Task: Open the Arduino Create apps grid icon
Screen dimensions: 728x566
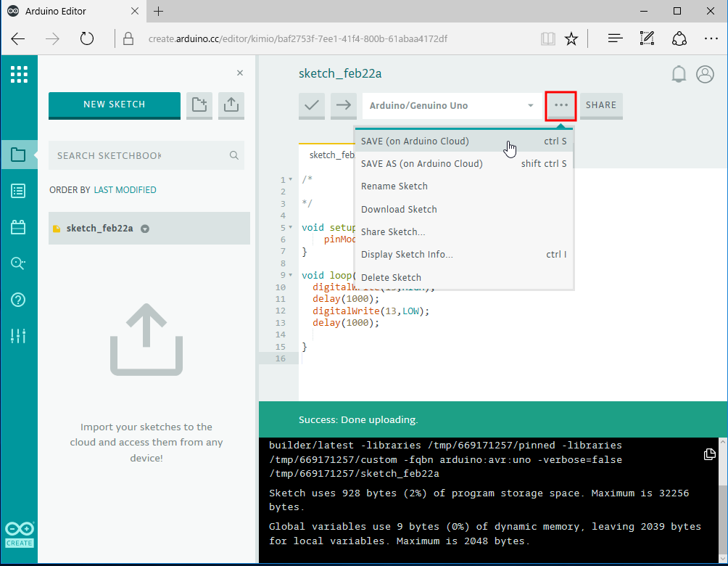Action: (19, 74)
